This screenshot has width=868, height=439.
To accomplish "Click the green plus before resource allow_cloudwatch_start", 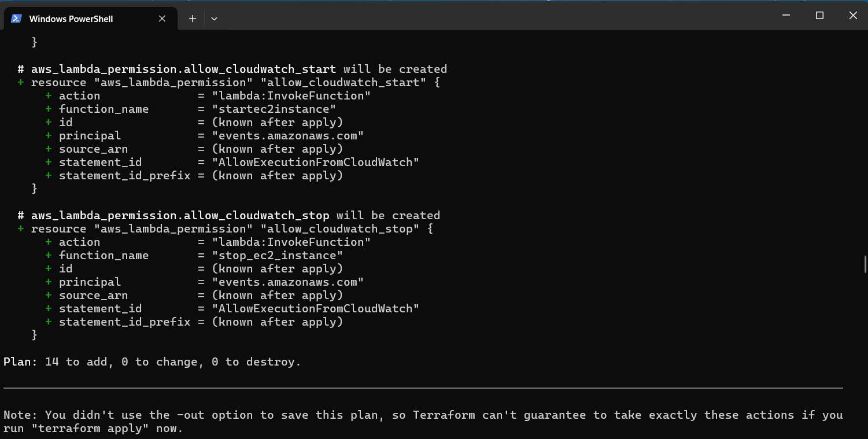I will click(21, 83).
